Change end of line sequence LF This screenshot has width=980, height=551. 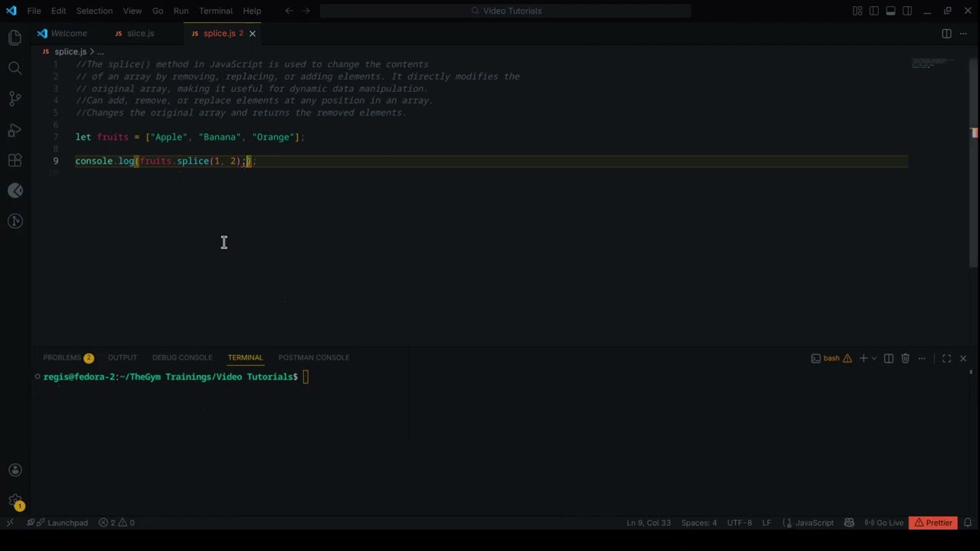pos(766,523)
